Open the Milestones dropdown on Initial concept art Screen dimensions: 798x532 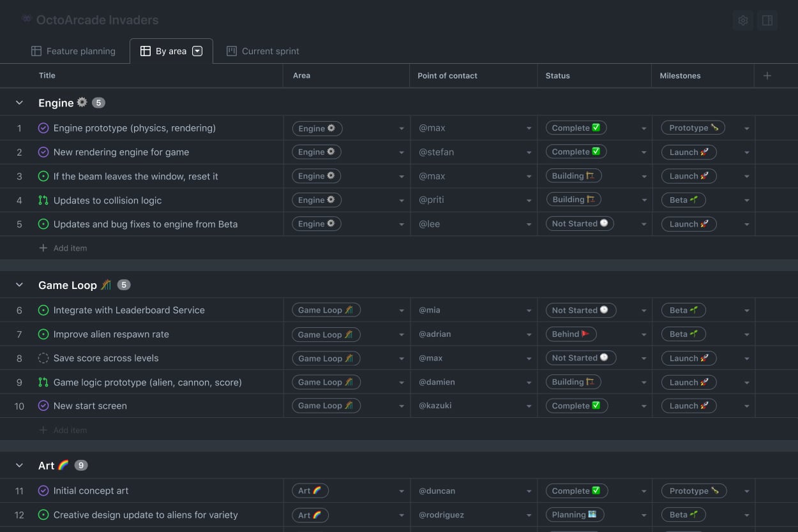coord(747,491)
